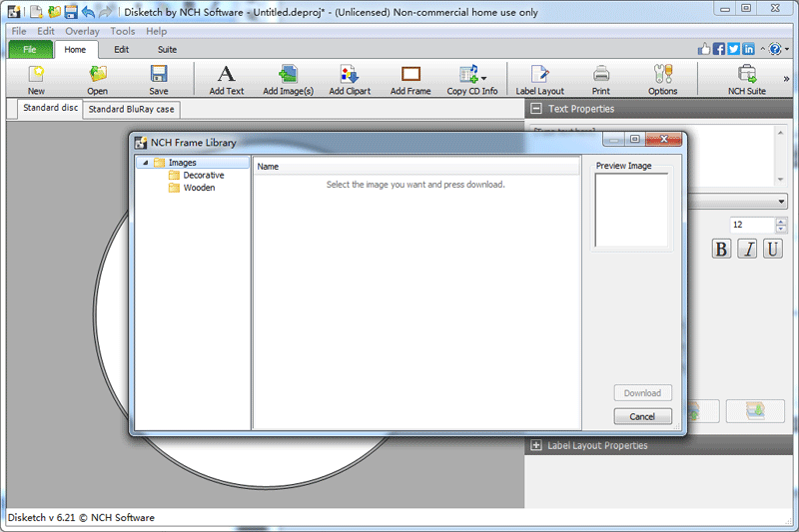Close the NCH Frame Library dialog
This screenshot has width=799, height=532.
[x=663, y=139]
